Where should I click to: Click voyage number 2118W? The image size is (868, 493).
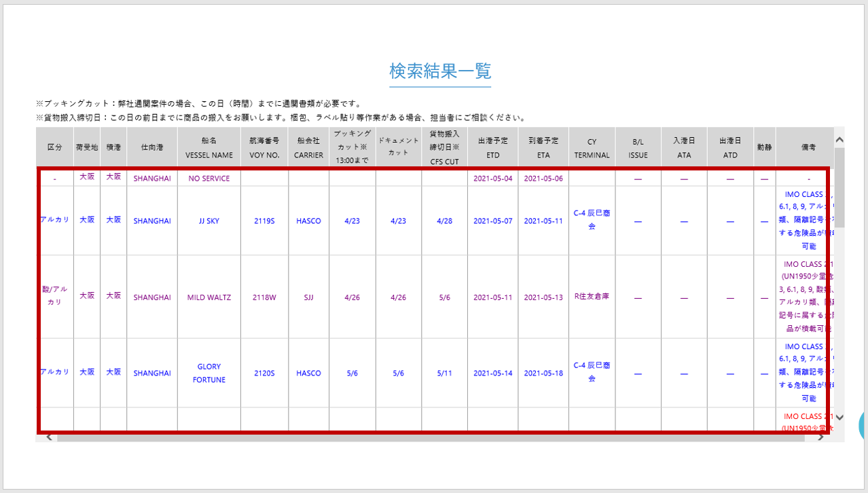click(x=265, y=297)
